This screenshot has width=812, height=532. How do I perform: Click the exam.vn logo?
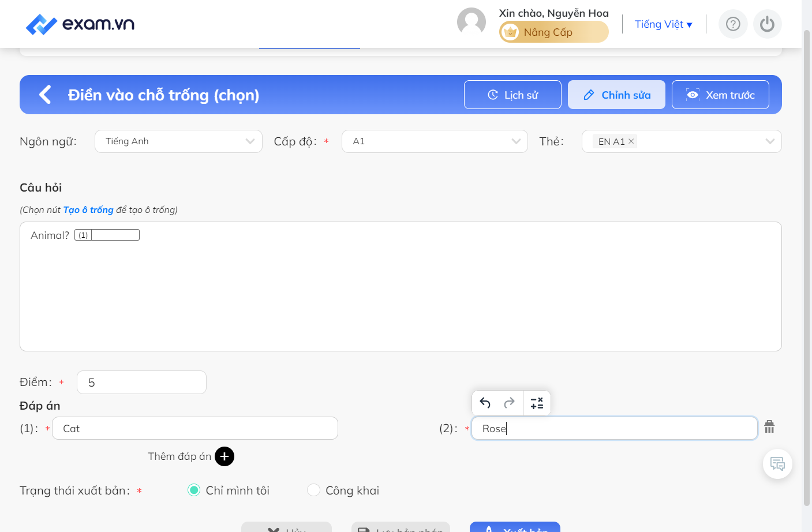[80, 24]
